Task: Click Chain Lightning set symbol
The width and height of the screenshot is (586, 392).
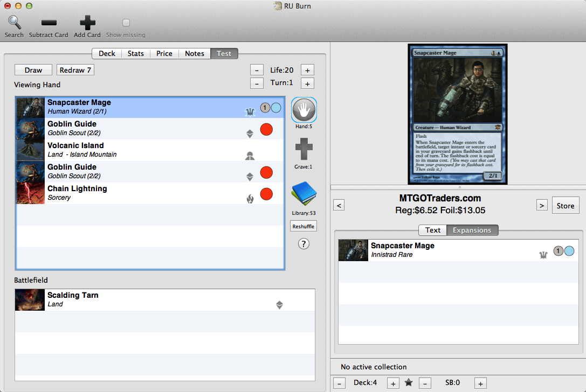Action: (250, 199)
